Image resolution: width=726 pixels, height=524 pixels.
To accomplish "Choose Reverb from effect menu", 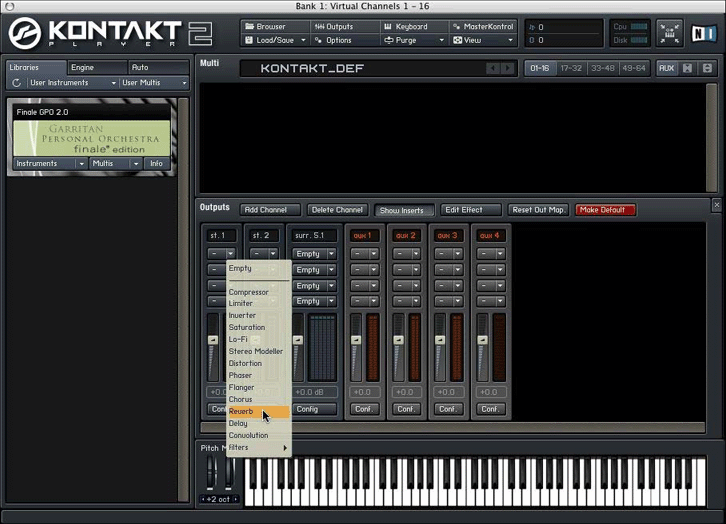I will coord(258,412).
